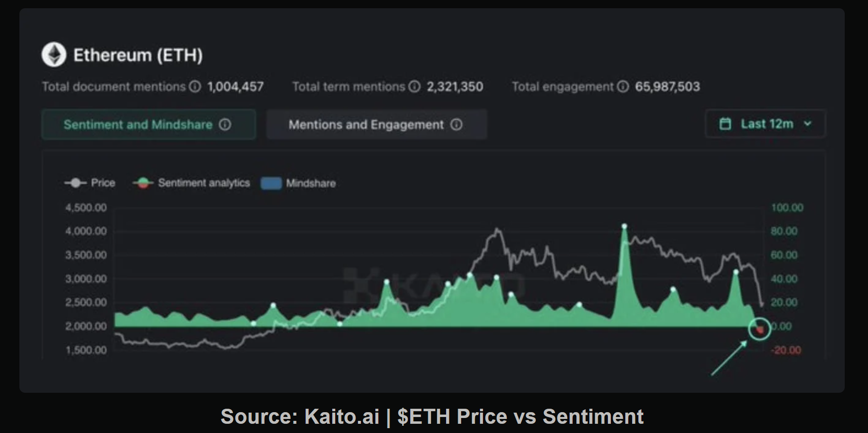Expand the chevron next to Last 12m
This screenshot has height=433, width=868.
tap(807, 124)
